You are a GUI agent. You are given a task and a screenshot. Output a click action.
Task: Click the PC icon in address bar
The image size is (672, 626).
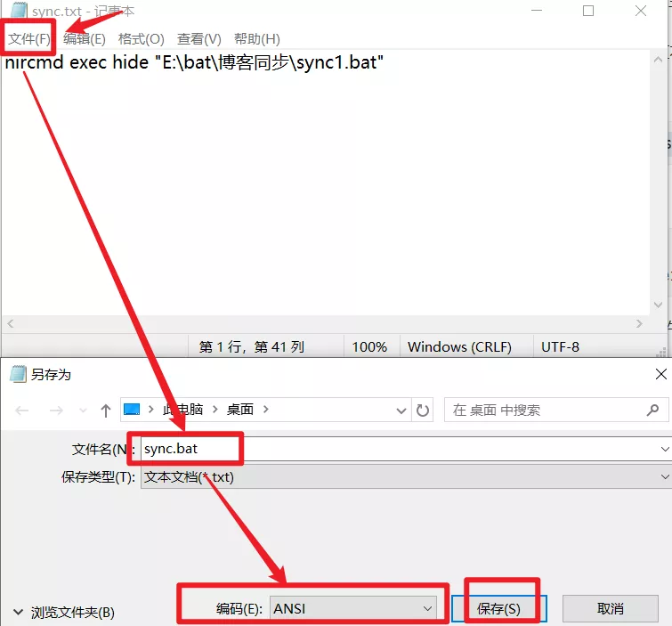click(x=132, y=410)
